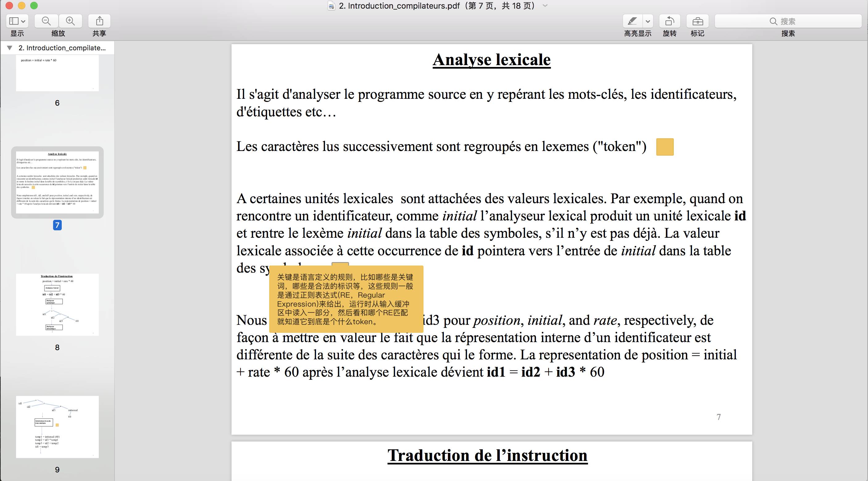This screenshot has width=868, height=481.
Task: Click in the search field
Action: pos(788,21)
